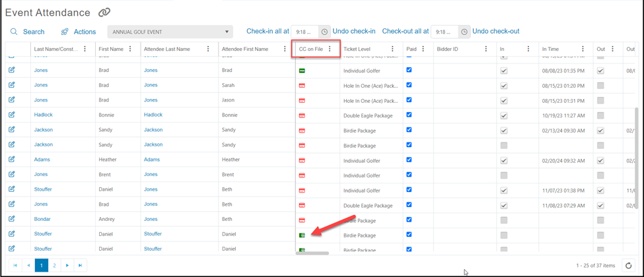
Task: Open the Ticket Level column options menu
Action: [x=392, y=49]
